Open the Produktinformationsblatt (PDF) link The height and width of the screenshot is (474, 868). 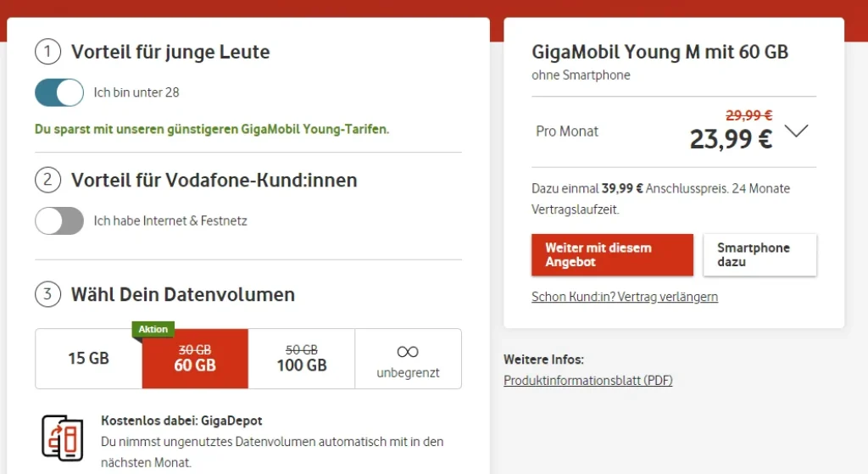tap(587, 381)
